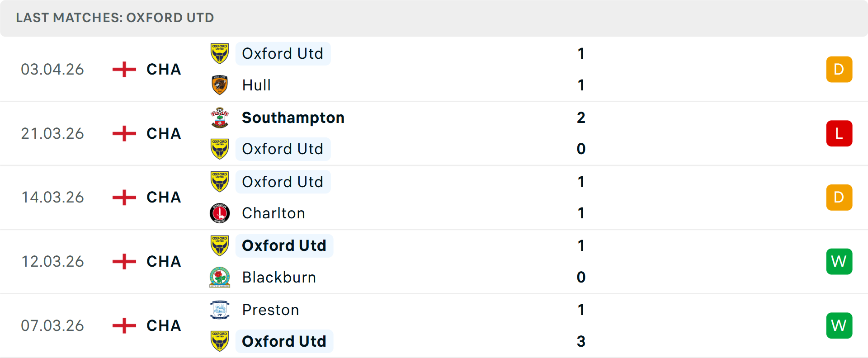868x358 pixels.
Task: Click the Blackburn Rovers rose crest
Action: (220, 277)
